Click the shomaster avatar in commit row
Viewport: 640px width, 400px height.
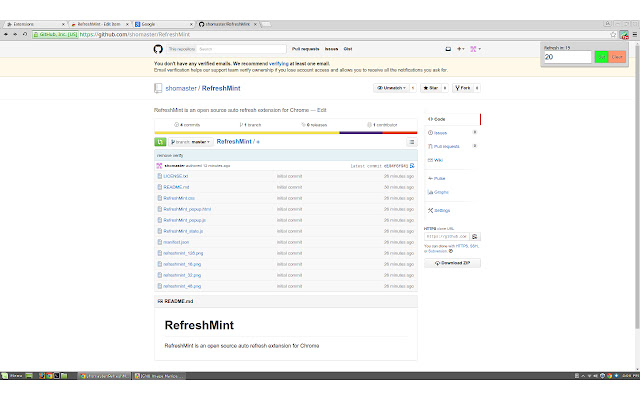pyautogui.click(x=159, y=166)
